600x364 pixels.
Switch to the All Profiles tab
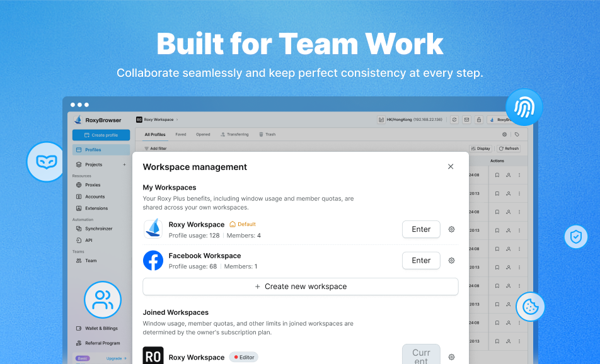click(155, 135)
